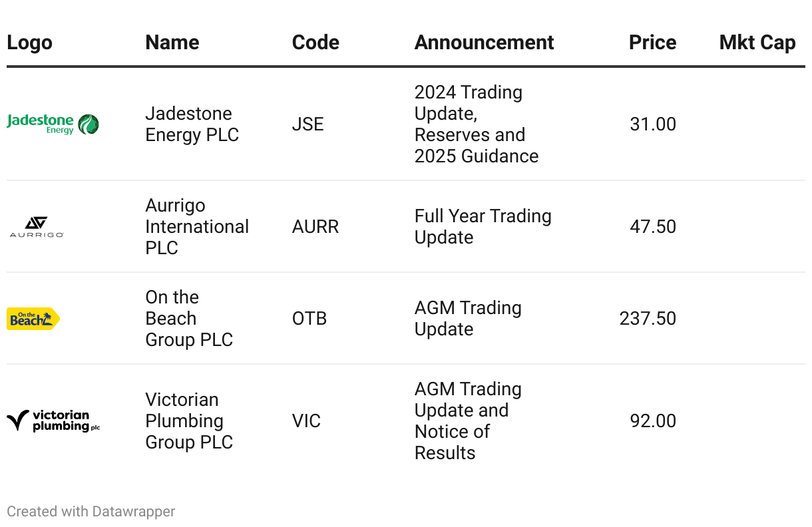812x527 pixels.
Task: Click the Mkt Cap column header
Action: tap(757, 43)
